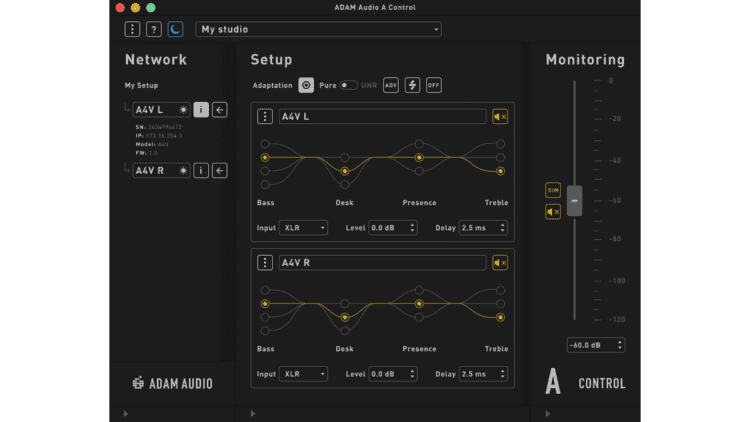Click the identify light icon for A4V R
The height and width of the screenshot is (422, 750).
coord(183,170)
